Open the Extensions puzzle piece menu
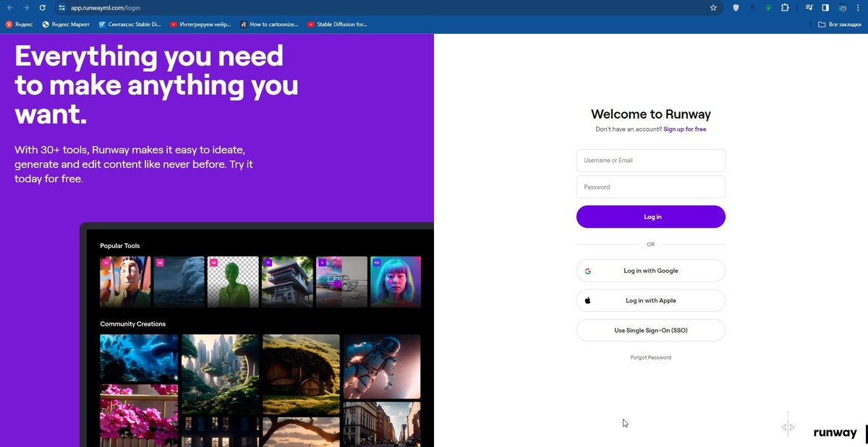Screen dimensions: 868x447 785,7
